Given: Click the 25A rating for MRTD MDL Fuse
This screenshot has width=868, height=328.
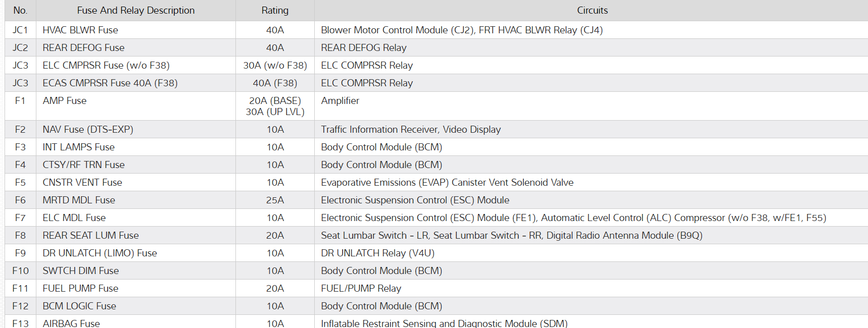Looking at the screenshot, I should pos(275,200).
